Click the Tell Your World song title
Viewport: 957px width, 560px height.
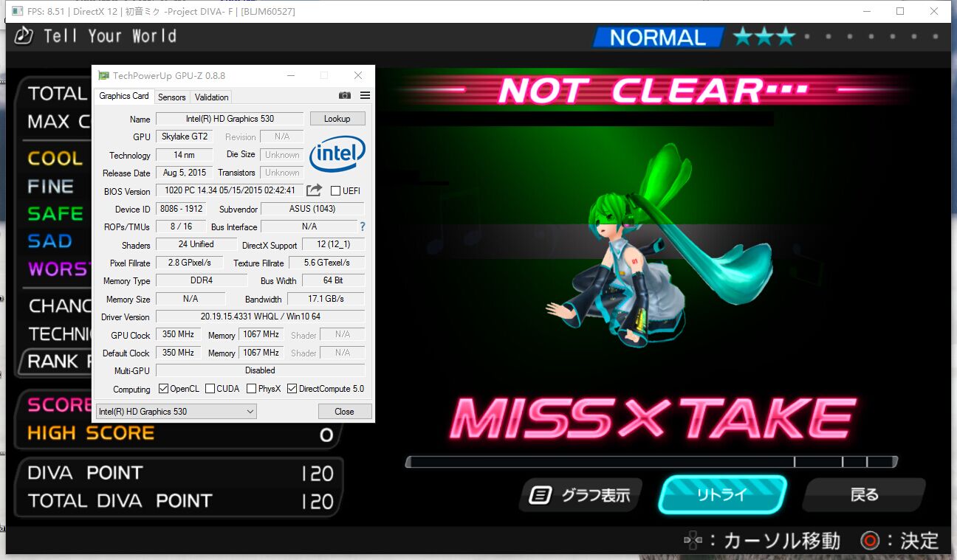(110, 35)
